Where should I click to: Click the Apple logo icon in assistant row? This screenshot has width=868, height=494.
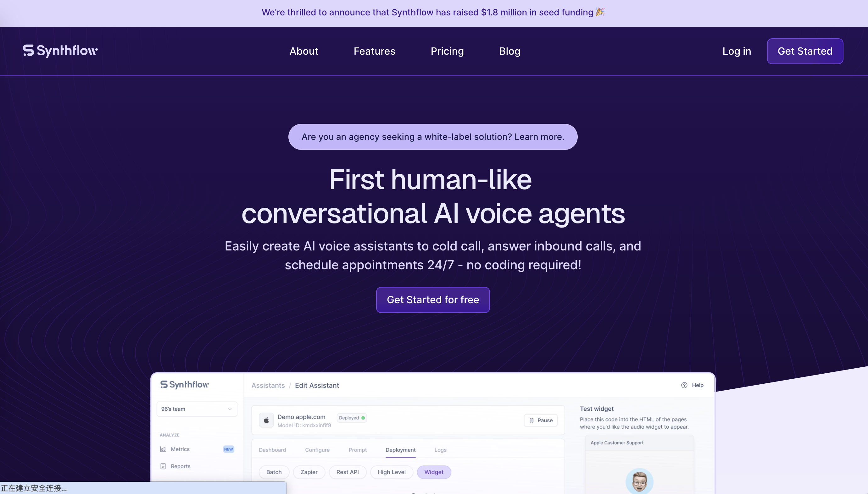(266, 420)
